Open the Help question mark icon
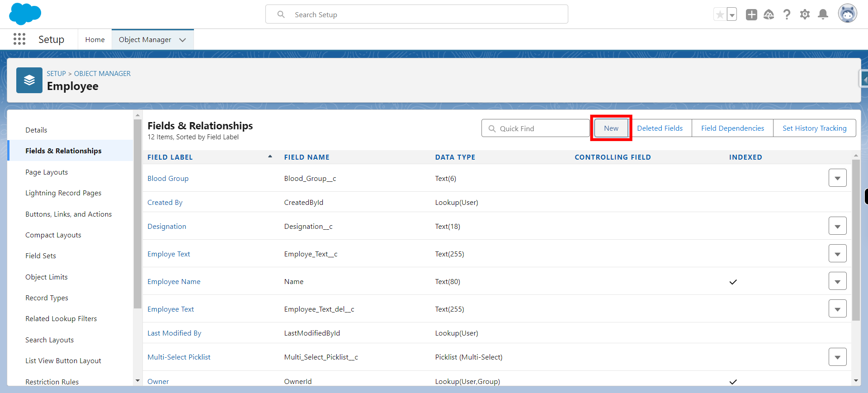This screenshot has height=393, width=868. point(787,14)
